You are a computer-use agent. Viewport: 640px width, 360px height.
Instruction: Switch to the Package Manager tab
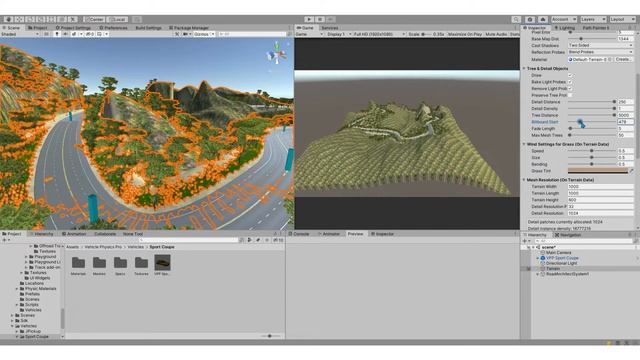pos(188,28)
